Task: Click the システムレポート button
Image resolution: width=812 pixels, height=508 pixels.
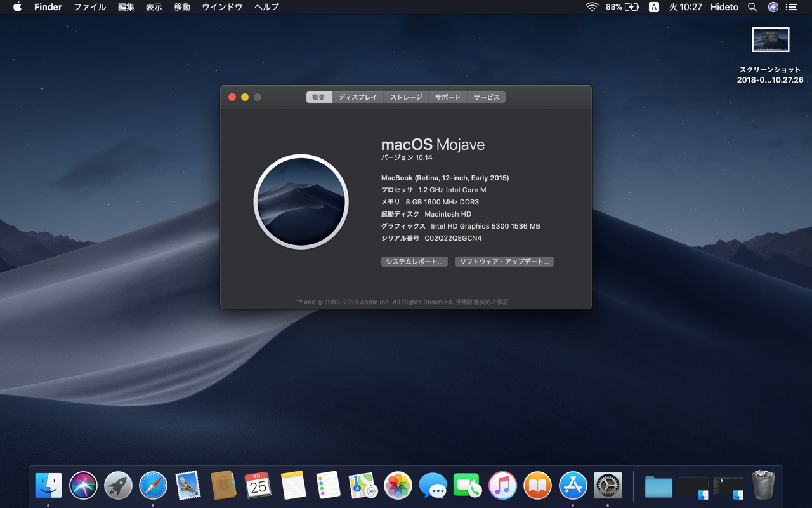Action: coord(414,261)
